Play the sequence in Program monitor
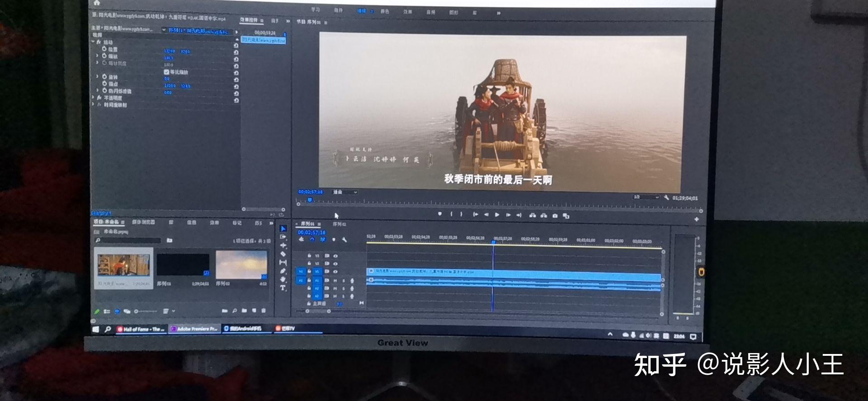Screen dimensions: 868x401 497,215
